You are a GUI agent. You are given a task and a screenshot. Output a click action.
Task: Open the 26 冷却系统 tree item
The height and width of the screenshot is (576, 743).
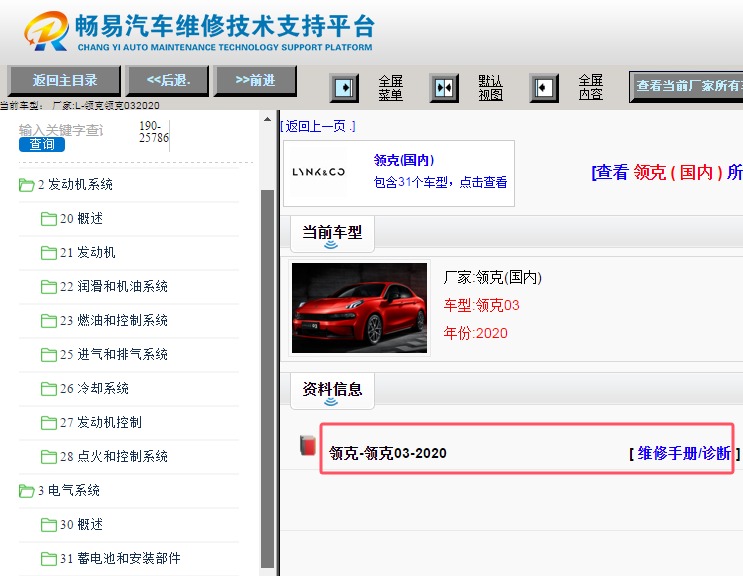point(94,389)
